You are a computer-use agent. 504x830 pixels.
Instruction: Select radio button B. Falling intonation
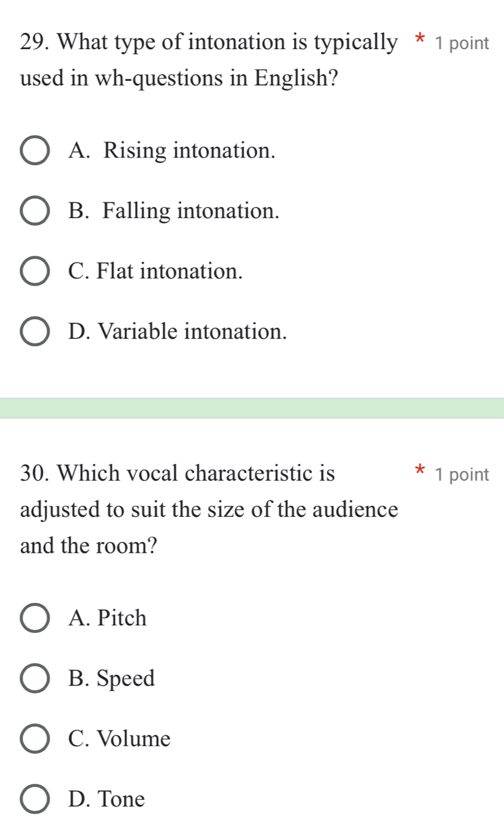point(36,211)
